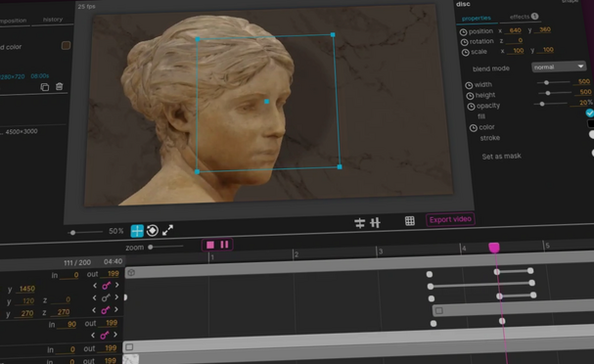Go to previous keyframe in y 270 row
Viewport: 594px width, 364px height.
click(94, 310)
